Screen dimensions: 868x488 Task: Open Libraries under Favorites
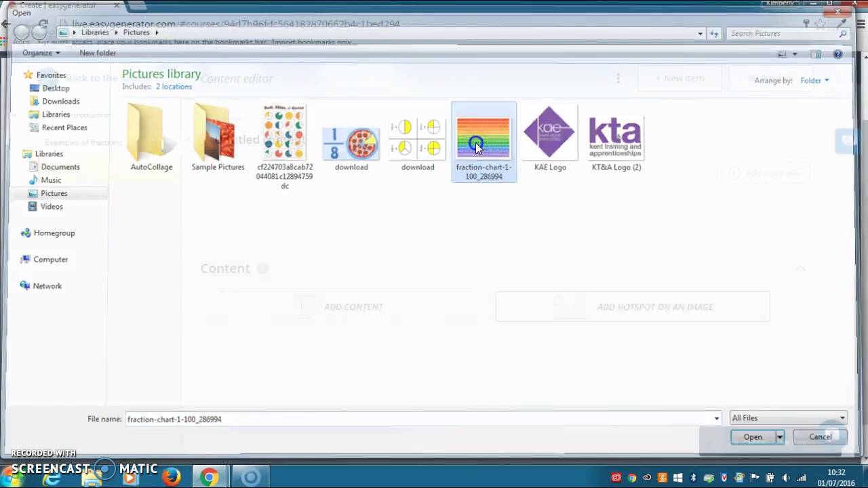[x=56, y=115]
